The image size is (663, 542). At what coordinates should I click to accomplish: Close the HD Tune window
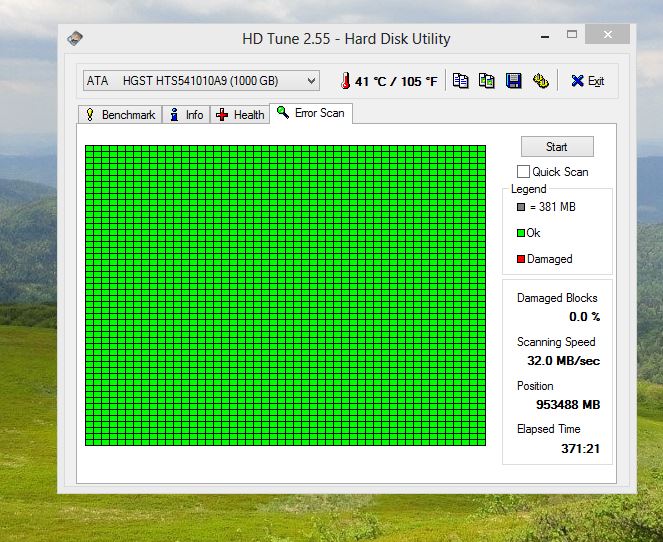pyautogui.click(x=608, y=34)
